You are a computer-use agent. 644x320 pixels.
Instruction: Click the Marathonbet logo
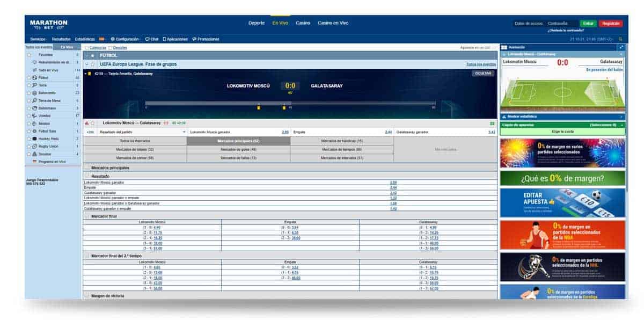pos(48,24)
